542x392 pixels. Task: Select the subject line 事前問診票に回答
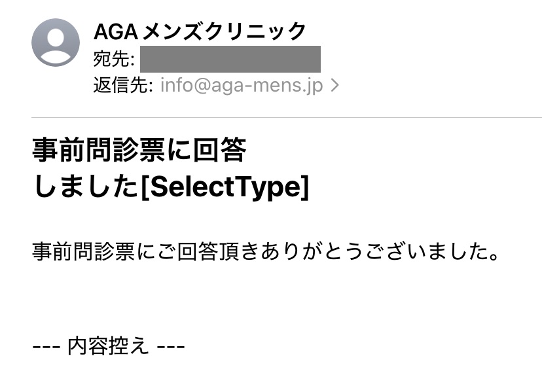[139, 150]
